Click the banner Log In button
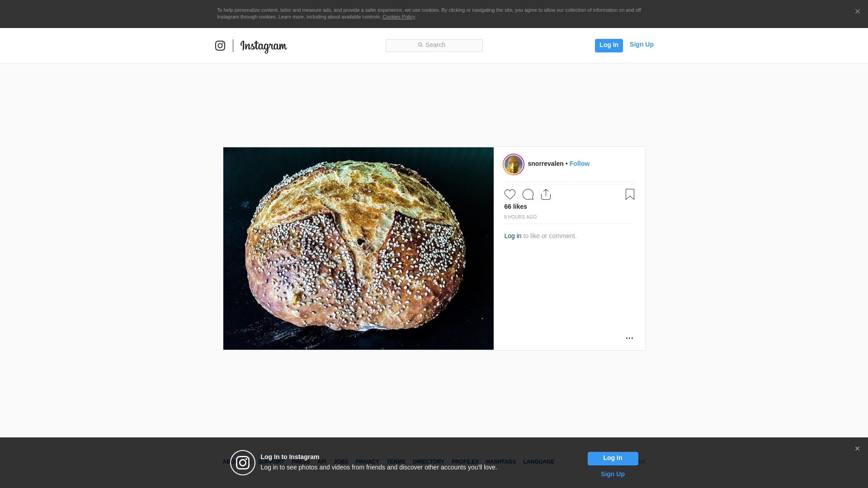 tap(613, 459)
